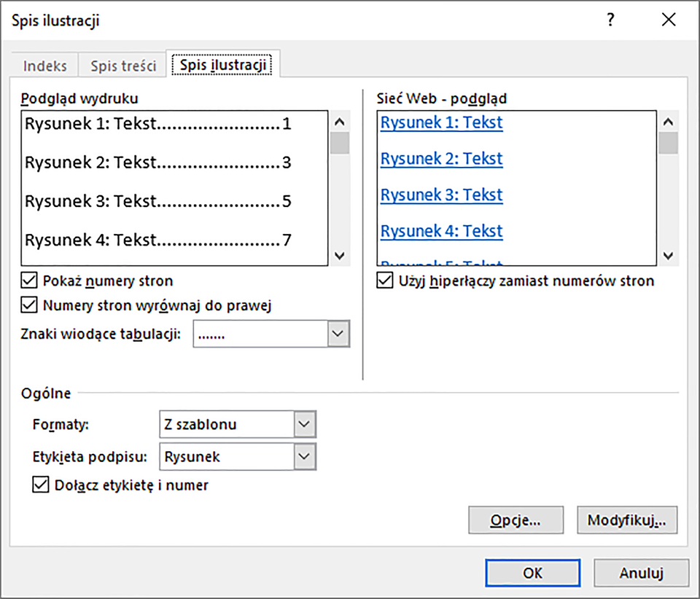Expand the Formaty dropdown list
Screen dimensions: 700x599
pyautogui.click(x=304, y=424)
